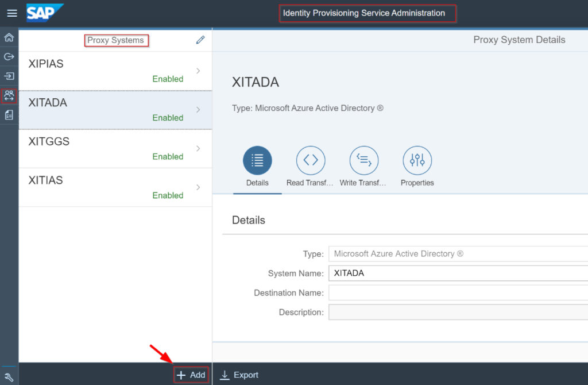This screenshot has height=385, width=588.
Task: Click Identity Provisioning Service Administration title
Action: point(363,13)
